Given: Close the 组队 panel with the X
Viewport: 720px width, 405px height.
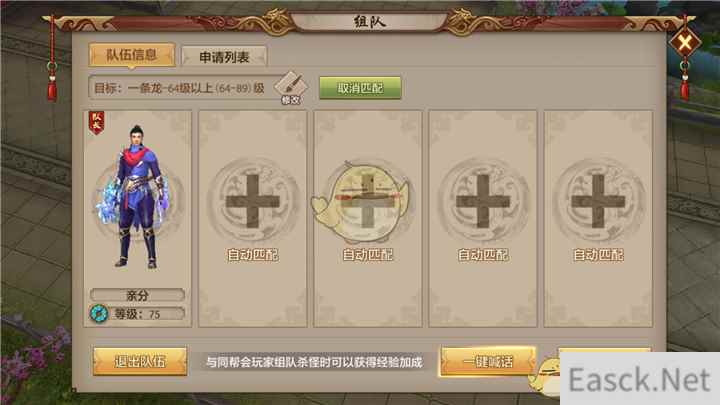Looking at the screenshot, I should click(x=685, y=43).
